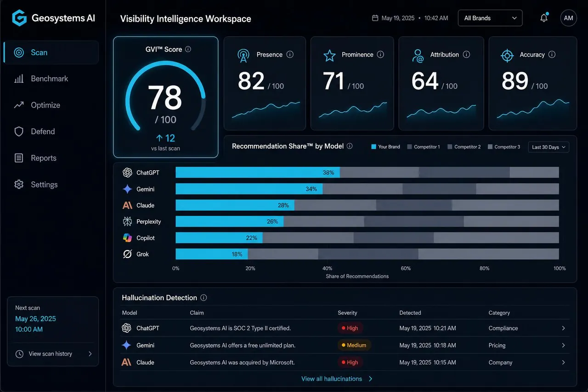Click the Presence broadcast antenna icon
Screen dimensions: 588x392
click(x=243, y=56)
